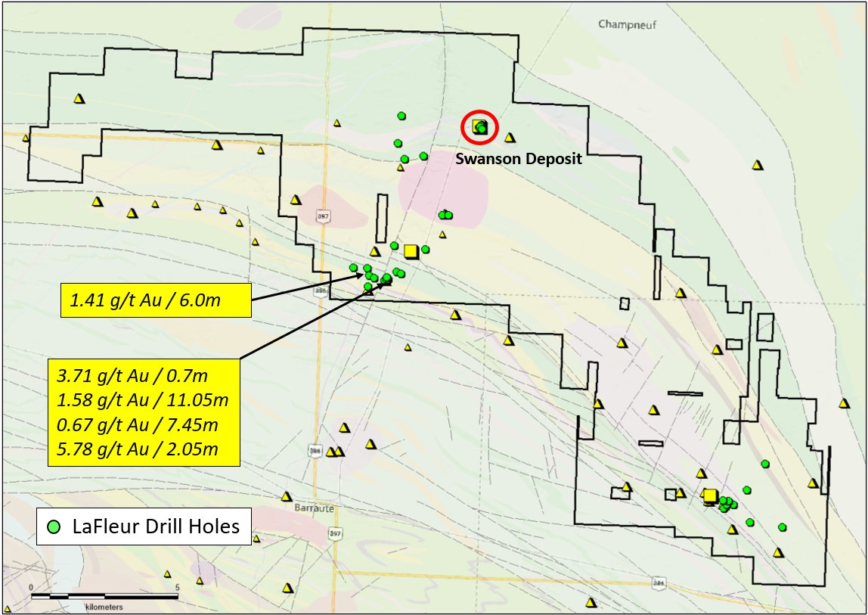
Task: Click the 1.41 g/t Au / 6.0m callout
Action: [155, 300]
